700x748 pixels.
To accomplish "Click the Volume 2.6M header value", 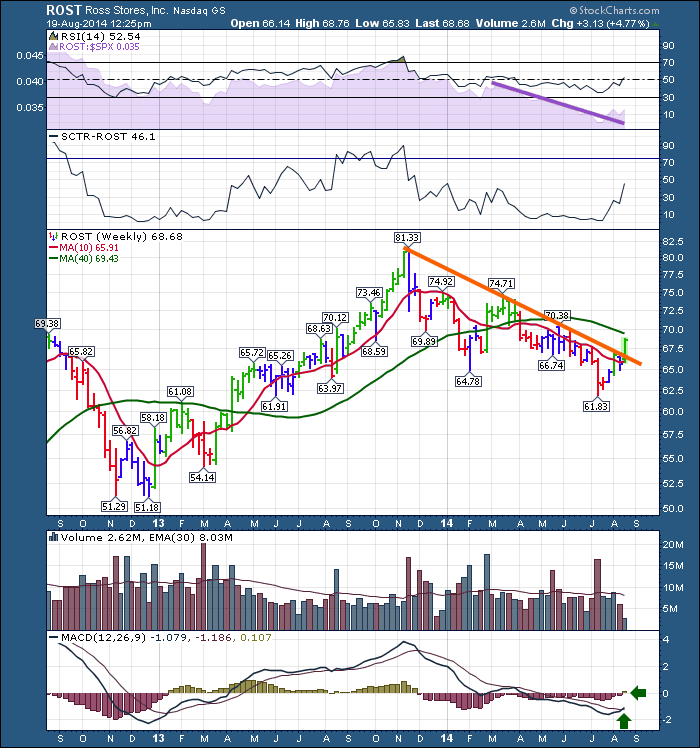I will pos(511,23).
